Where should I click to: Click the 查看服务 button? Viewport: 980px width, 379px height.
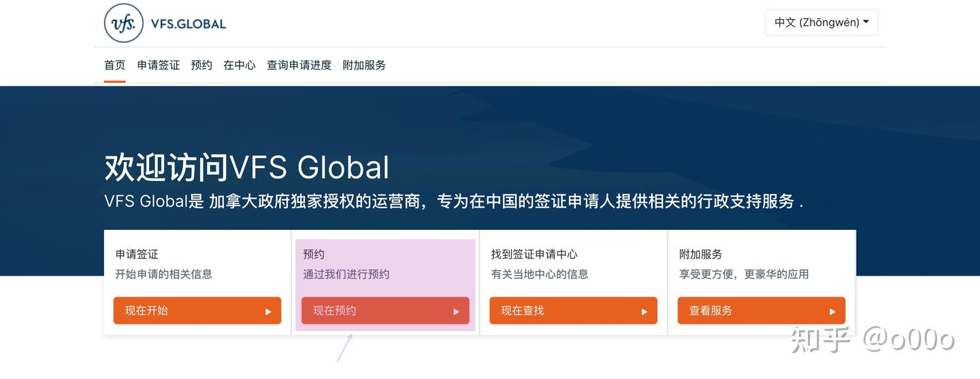point(762,310)
